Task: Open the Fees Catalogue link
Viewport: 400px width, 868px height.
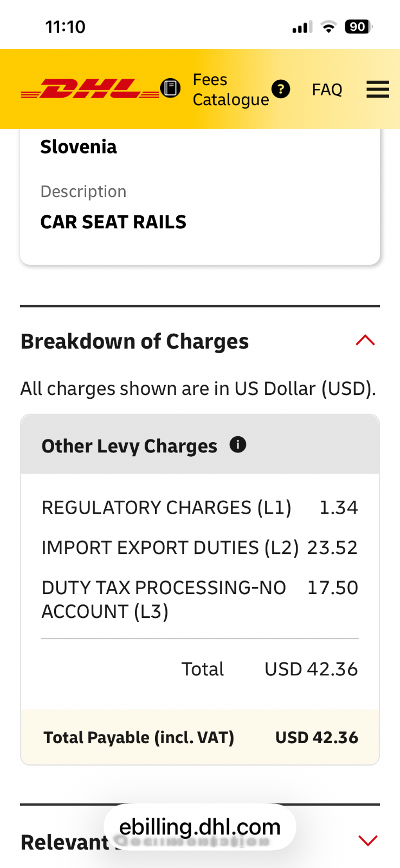Action: point(230,90)
